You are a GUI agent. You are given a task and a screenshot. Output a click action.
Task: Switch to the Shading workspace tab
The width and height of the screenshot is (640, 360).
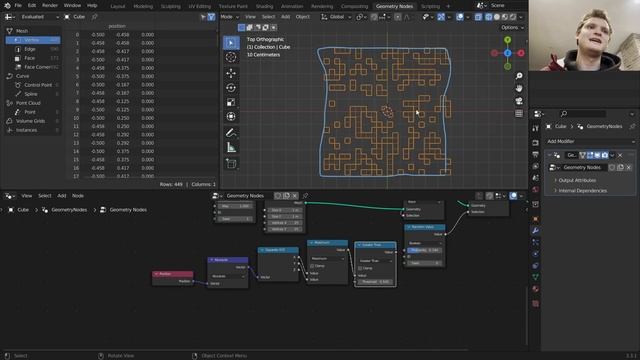click(x=264, y=6)
